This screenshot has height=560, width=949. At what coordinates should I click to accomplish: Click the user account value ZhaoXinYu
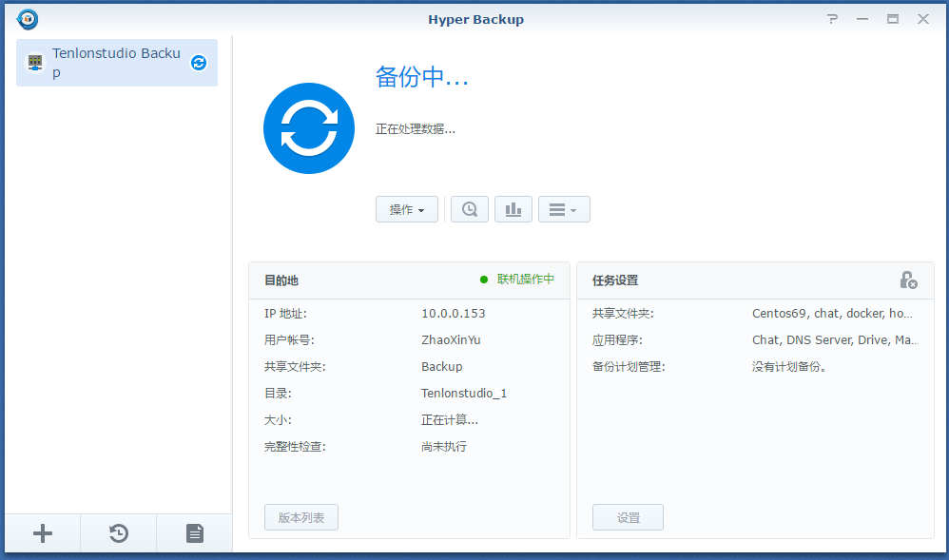point(451,340)
